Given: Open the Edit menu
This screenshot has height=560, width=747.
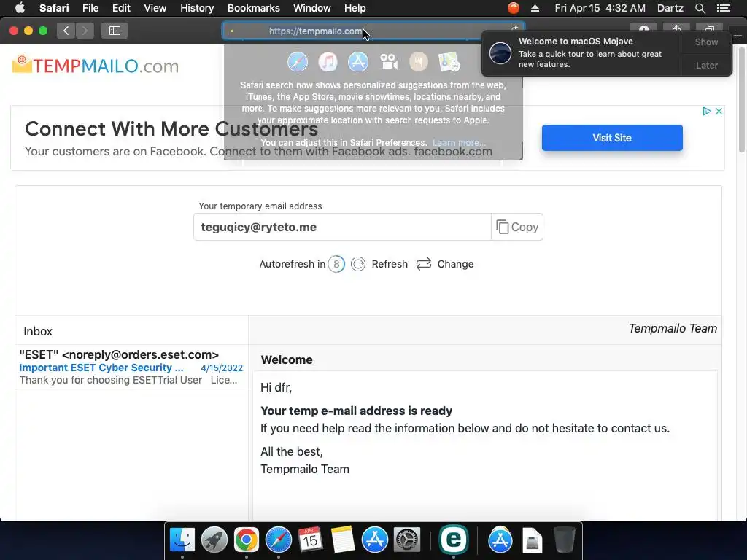Looking at the screenshot, I should (x=121, y=8).
